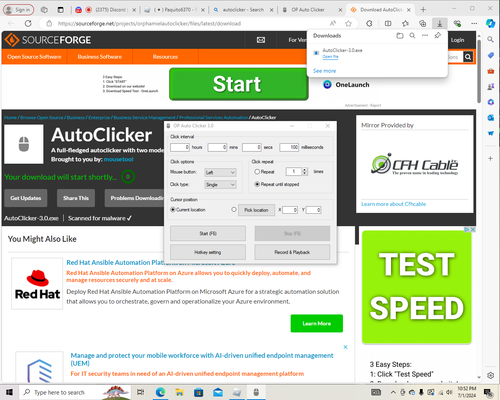Click Sign in profile button

pos(19,10)
